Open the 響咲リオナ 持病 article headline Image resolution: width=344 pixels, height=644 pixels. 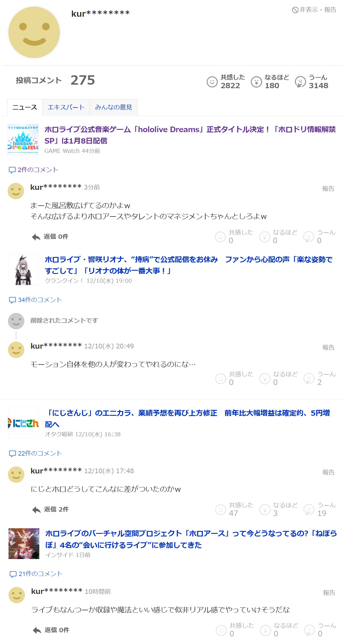(189, 265)
